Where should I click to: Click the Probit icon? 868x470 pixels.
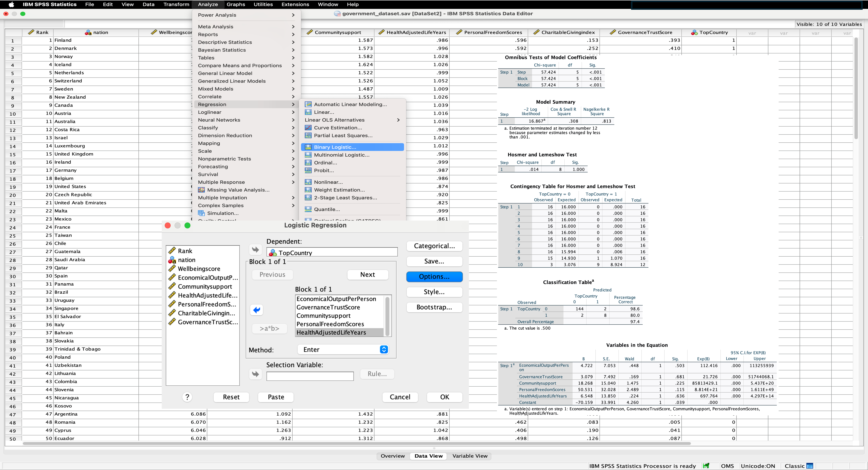pyautogui.click(x=308, y=170)
